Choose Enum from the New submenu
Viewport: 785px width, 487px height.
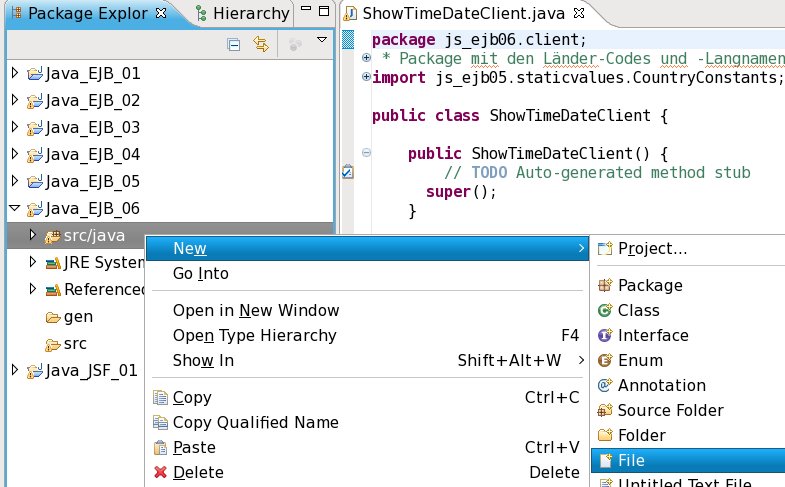[640, 360]
